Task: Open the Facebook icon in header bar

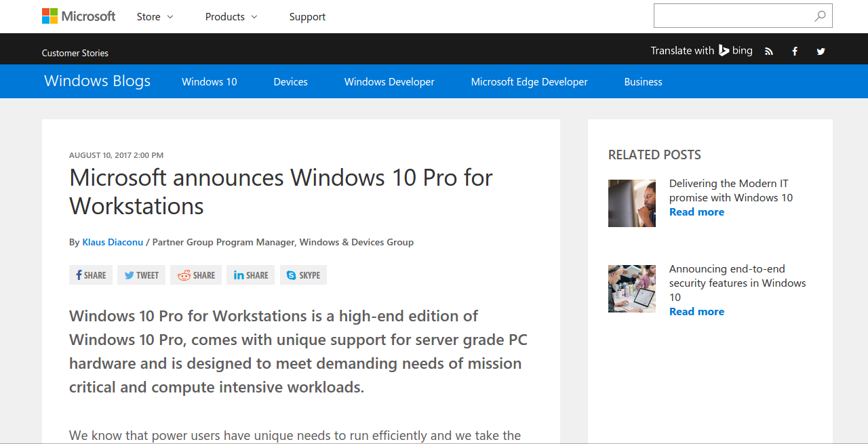Action: coord(795,52)
